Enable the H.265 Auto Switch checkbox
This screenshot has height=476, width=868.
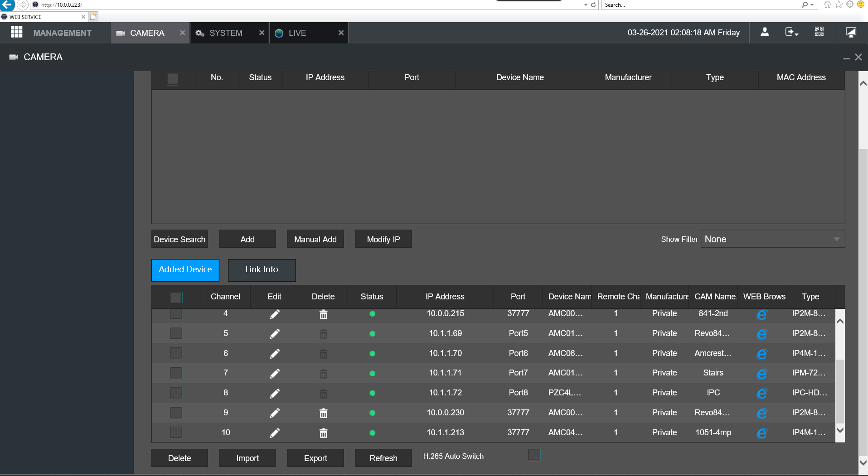(534, 454)
